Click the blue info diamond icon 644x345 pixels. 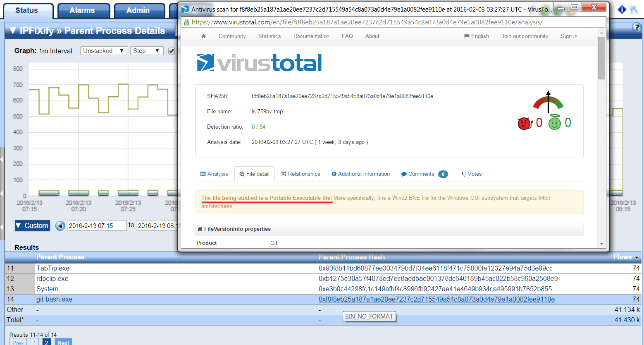(x=622, y=10)
